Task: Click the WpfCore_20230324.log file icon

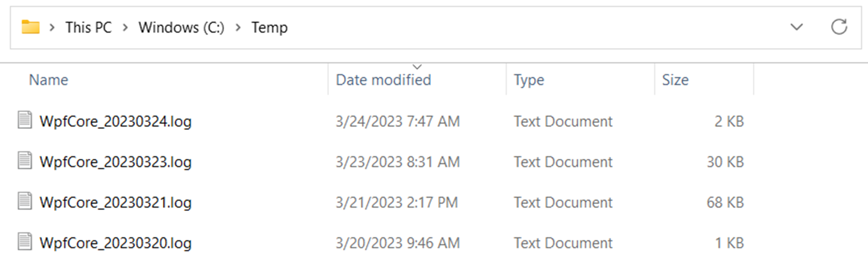Action: click(25, 120)
